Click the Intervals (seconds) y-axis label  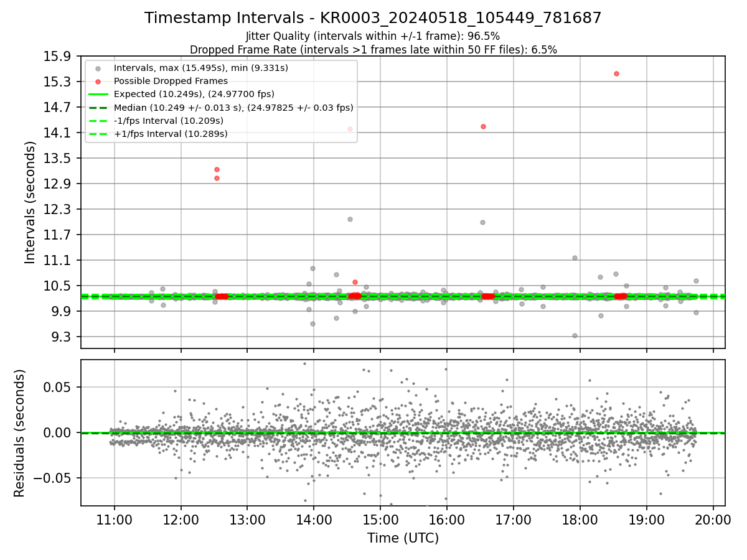pos(31,202)
